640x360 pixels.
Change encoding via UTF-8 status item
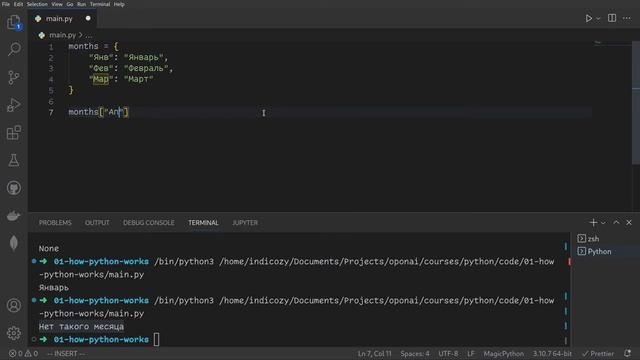coord(448,353)
